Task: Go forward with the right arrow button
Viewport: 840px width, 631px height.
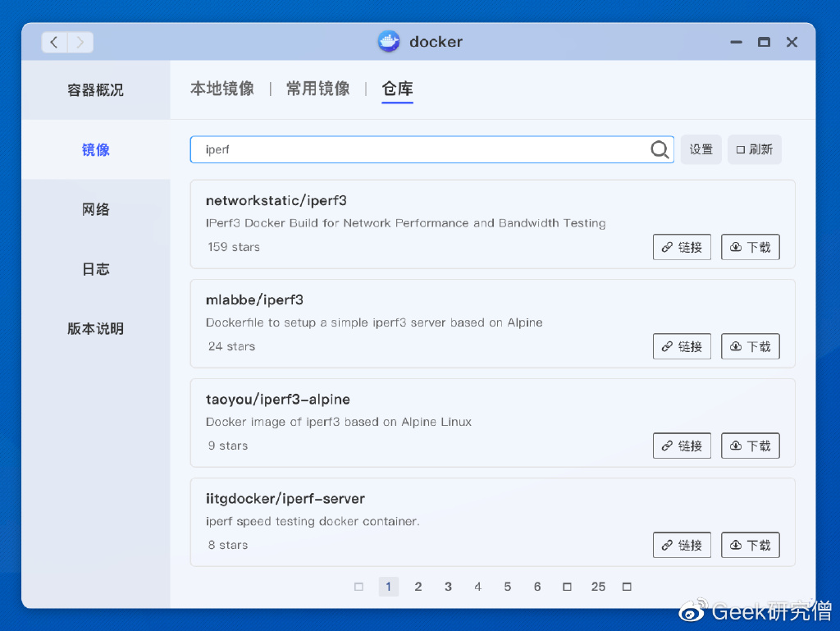Action: tap(80, 43)
